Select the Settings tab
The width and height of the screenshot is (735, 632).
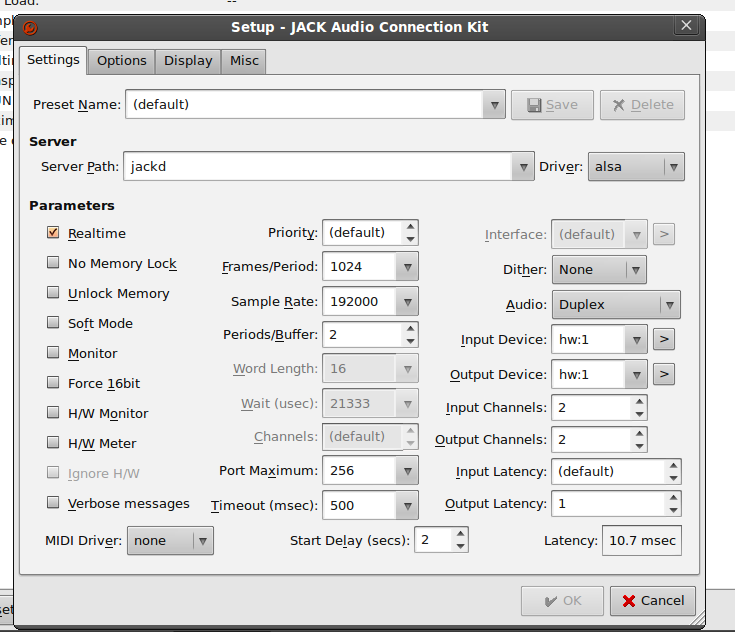[53, 60]
